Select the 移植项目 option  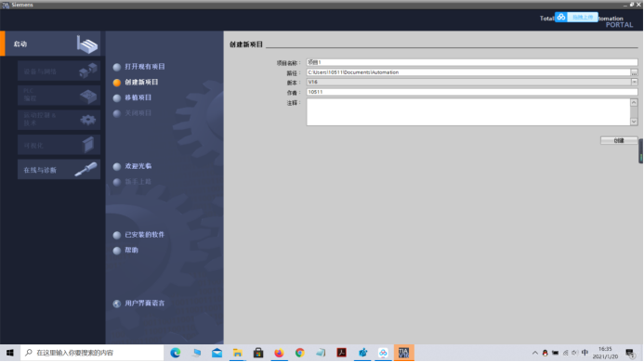tap(138, 97)
